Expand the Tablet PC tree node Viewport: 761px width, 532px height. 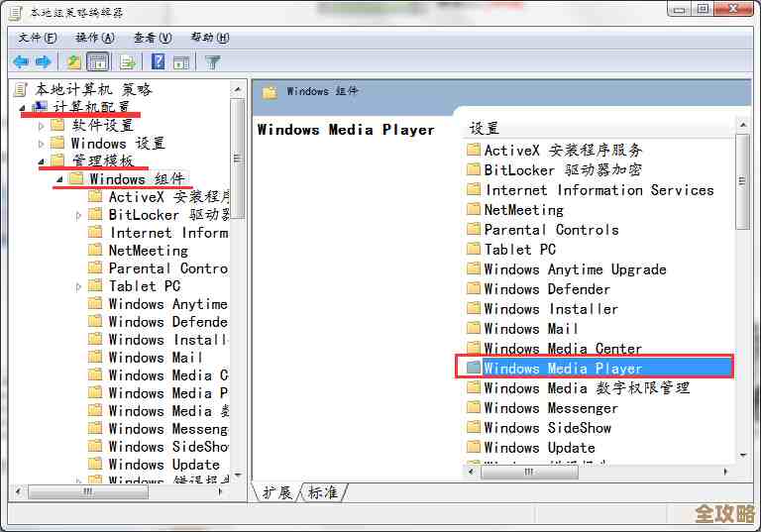coord(78,286)
